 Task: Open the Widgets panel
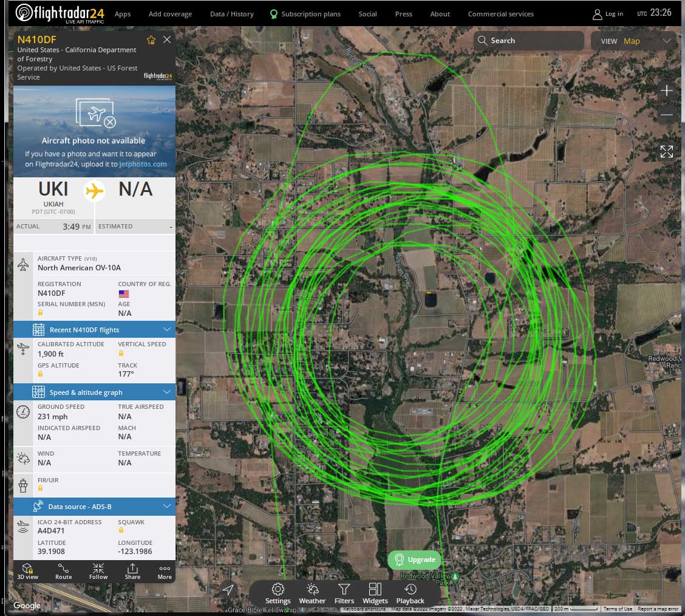[x=375, y=593]
